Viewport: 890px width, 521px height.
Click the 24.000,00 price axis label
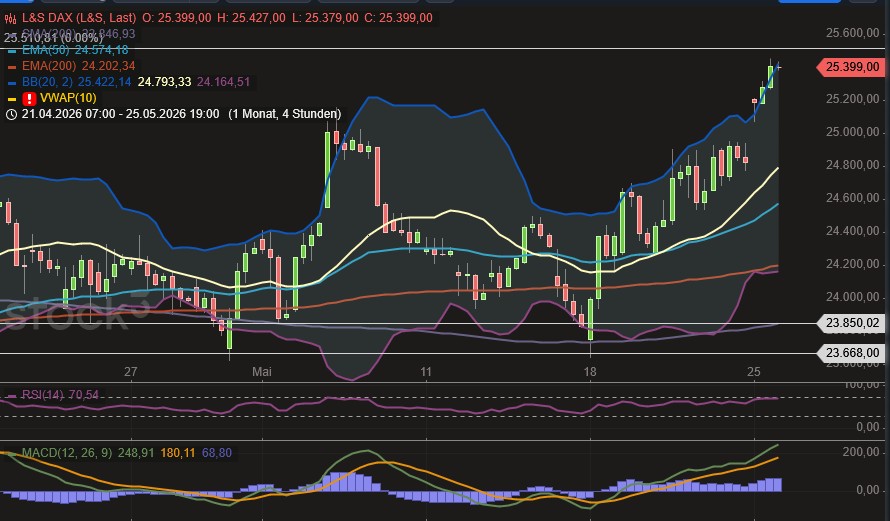click(x=853, y=297)
